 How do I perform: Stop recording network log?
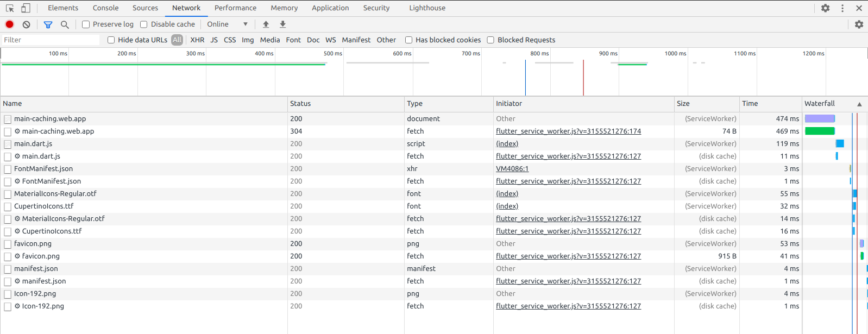[9, 24]
